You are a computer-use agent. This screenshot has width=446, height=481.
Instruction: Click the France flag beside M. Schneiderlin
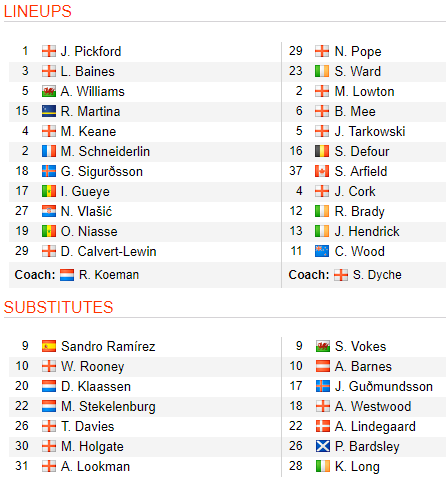(x=49, y=151)
